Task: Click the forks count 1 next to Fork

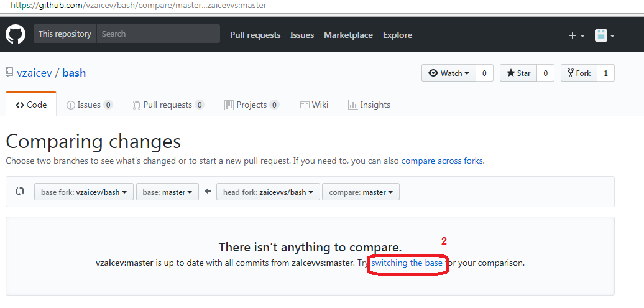Action: pyautogui.click(x=605, y=73)
